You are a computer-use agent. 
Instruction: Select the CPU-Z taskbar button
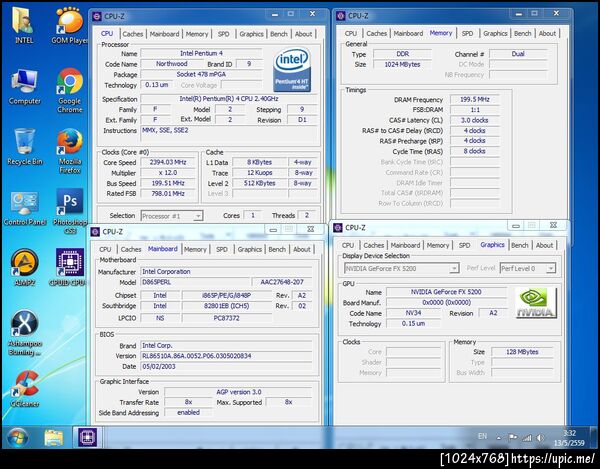pos(87,438)
